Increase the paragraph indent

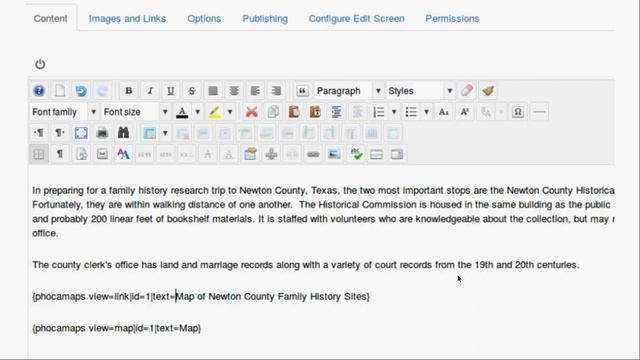coord(336,112)
